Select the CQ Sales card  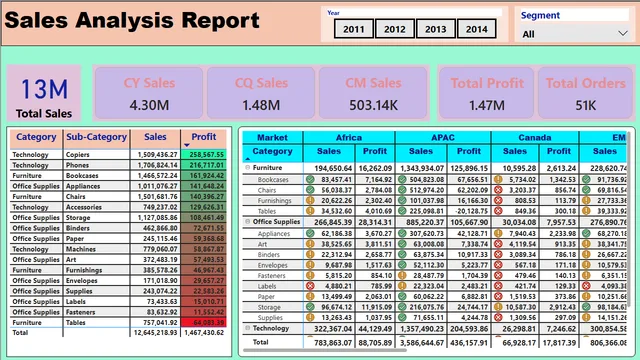[261, 93]
